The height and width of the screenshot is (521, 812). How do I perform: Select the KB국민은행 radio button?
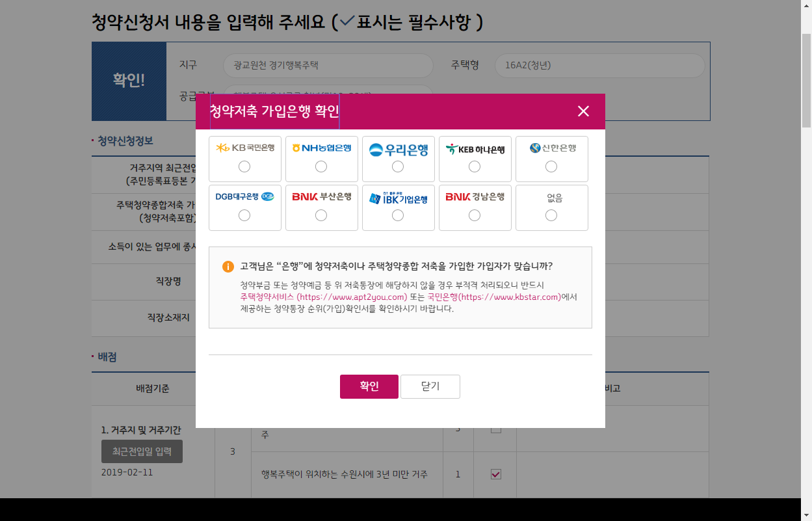(x=244, y=167)
